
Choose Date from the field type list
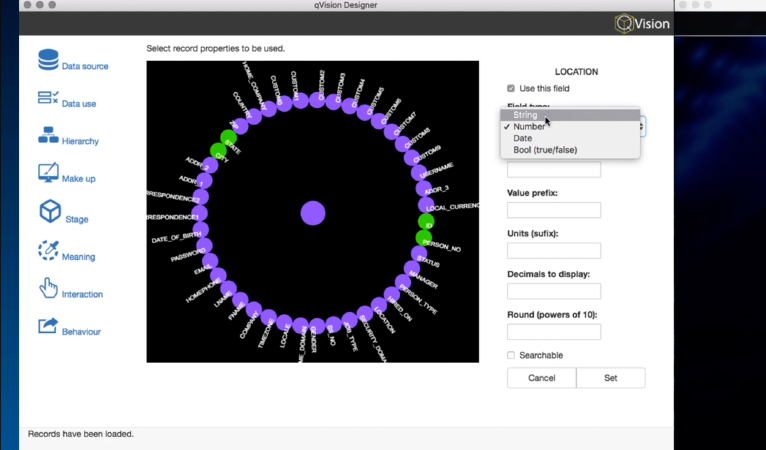pos(570,138)
